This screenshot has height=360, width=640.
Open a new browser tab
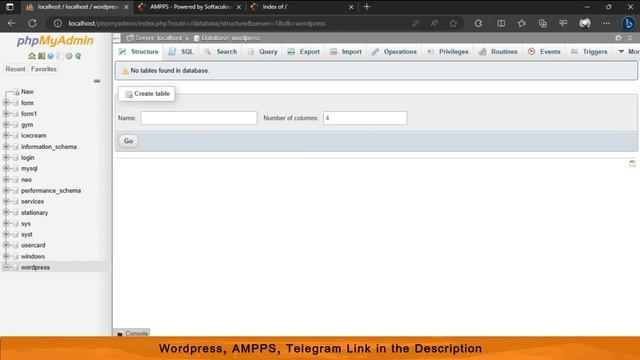pyautogui.click(x=367, y=7)
